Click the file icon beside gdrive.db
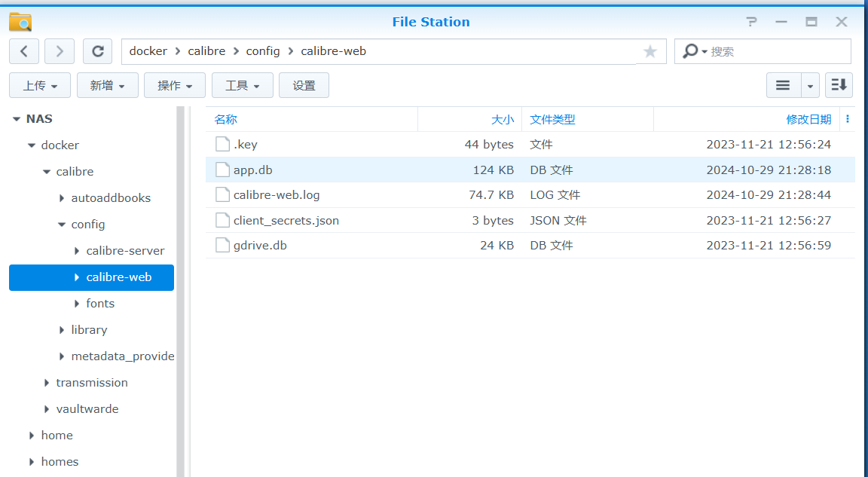Viewport: 868px width, 477px height. pos(222,245)
